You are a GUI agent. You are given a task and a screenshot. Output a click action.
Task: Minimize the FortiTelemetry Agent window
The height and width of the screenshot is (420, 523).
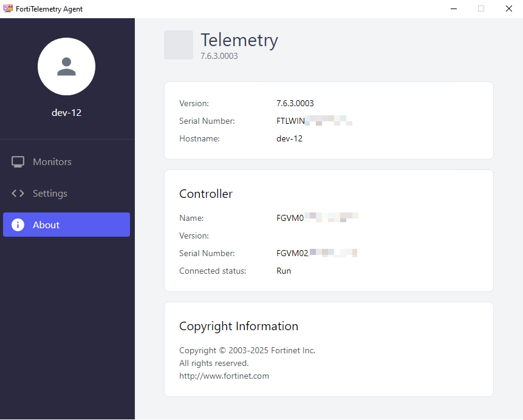pyautogui.click(x=453, y=9)
